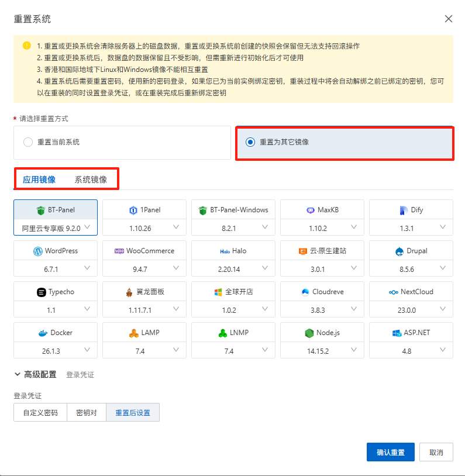This screenshot has width=465, height=476.
Task: Open the Node.js version dropdown 14.15.2
Action: [322, 350]
